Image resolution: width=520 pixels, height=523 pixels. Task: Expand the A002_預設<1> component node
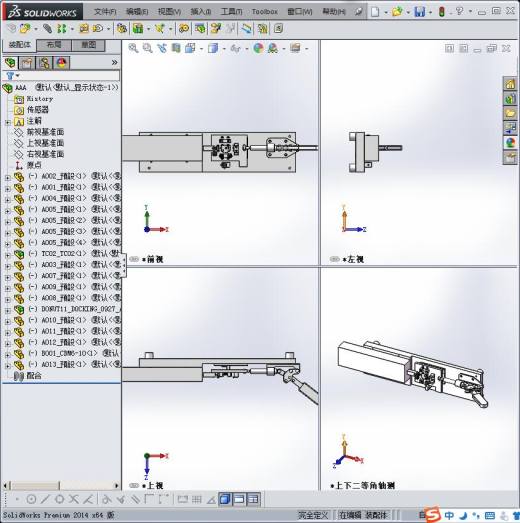coord(8,178)
